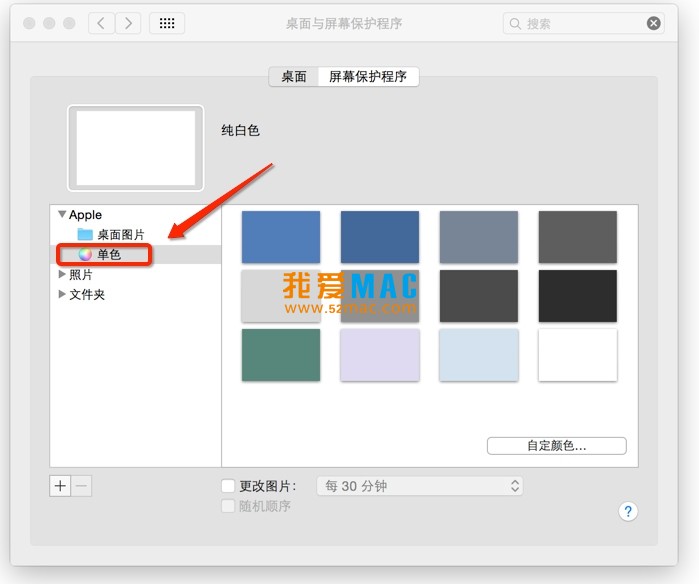The image size is (699, 584).
Task: Click the color wheel icon beside 单色
Action: point(85,254)
